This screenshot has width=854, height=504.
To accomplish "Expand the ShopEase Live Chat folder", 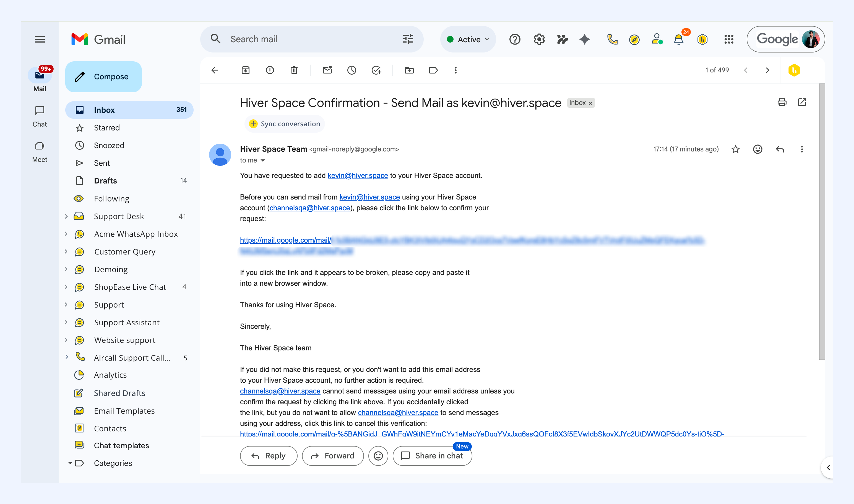I will (66, 287).
